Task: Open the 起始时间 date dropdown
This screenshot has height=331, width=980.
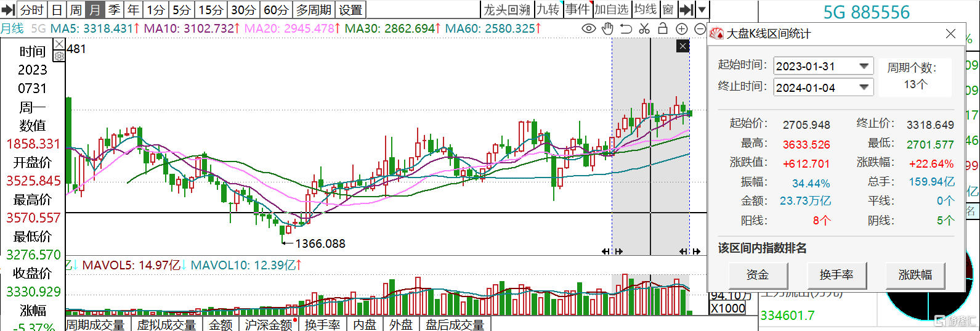Action: tap(865, 66)
